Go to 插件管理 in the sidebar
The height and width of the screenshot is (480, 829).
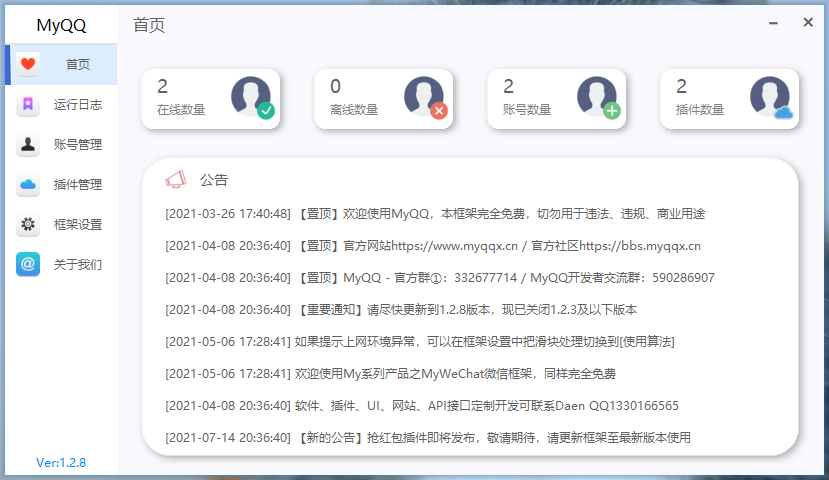pyautogui.click(x=61, y=184)
